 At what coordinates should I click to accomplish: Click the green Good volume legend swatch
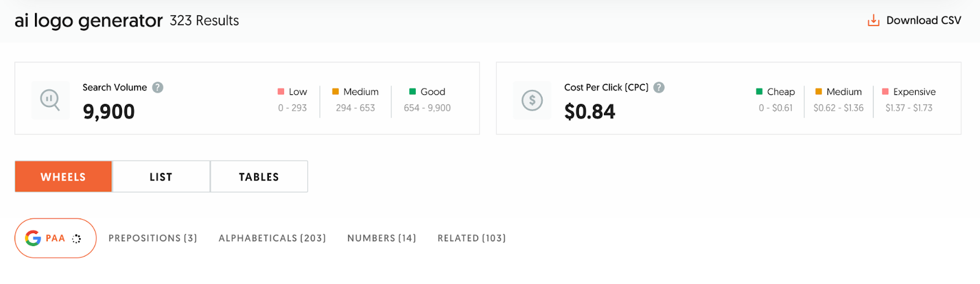point(412,91)
